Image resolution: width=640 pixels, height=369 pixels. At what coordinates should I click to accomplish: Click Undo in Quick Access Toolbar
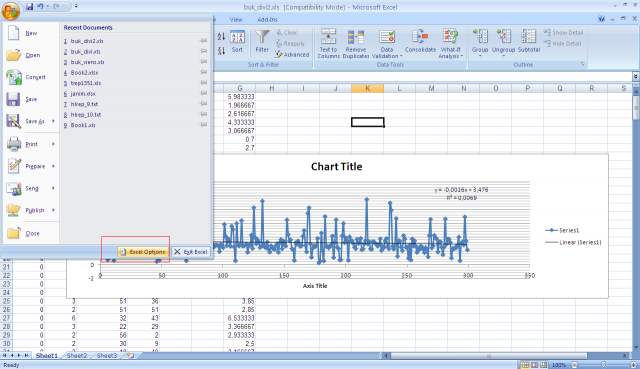coord(40,7)
